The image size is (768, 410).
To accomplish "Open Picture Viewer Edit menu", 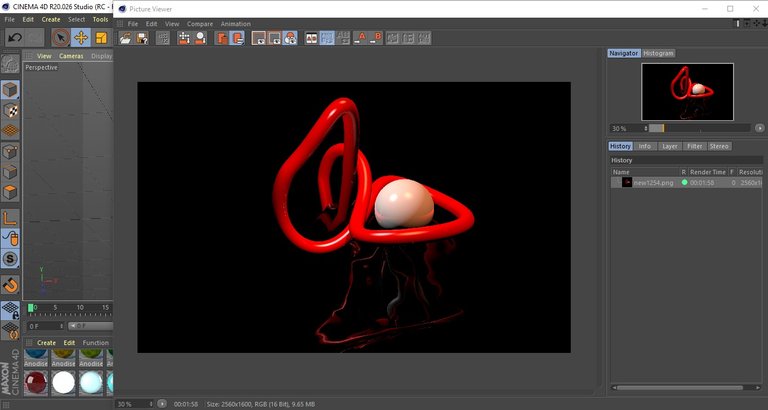I will [151, 24].
